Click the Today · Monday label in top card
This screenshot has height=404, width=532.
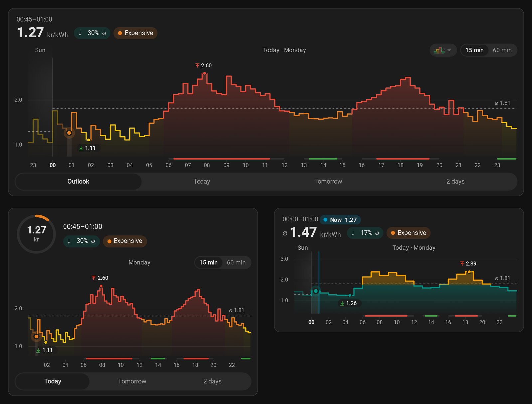284,50
